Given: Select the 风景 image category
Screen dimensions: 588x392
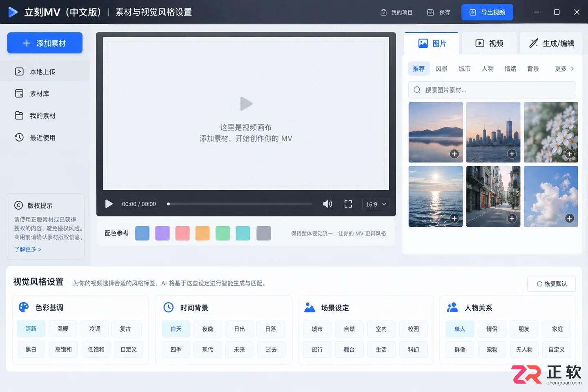Looking at the screenshot, I should [441, 69].
